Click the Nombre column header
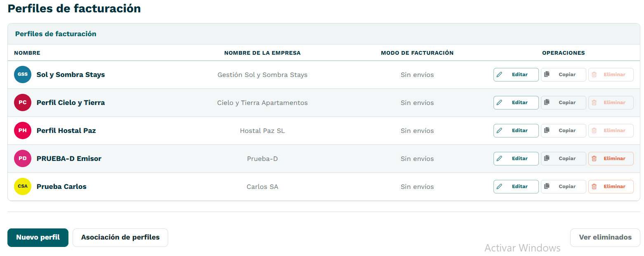 point(27,53)
